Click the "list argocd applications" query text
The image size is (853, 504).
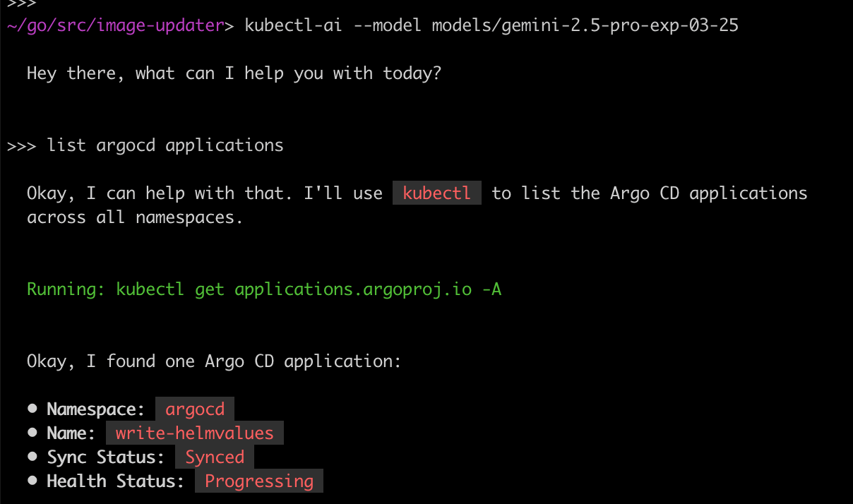tap(165, 145)
